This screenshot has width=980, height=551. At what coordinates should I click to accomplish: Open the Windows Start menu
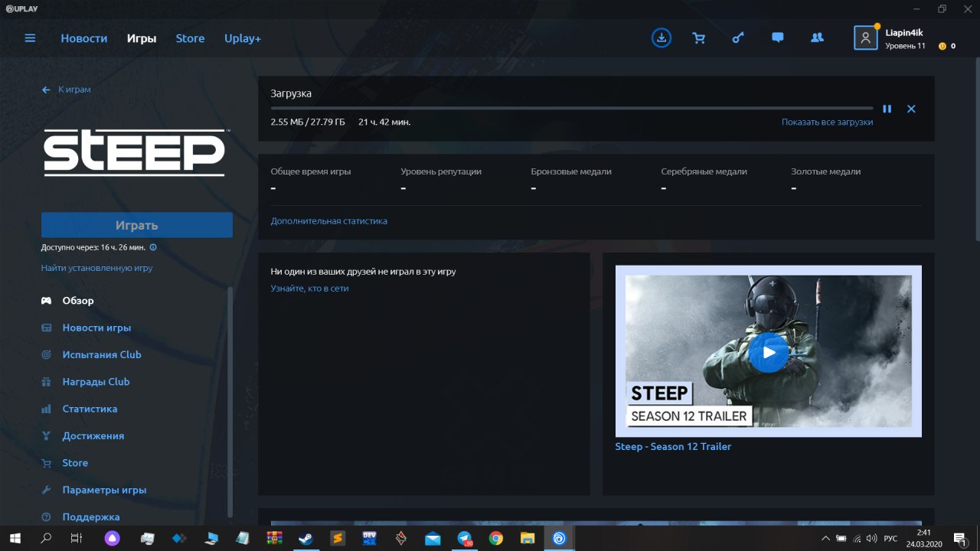click(x=15, y=538)
